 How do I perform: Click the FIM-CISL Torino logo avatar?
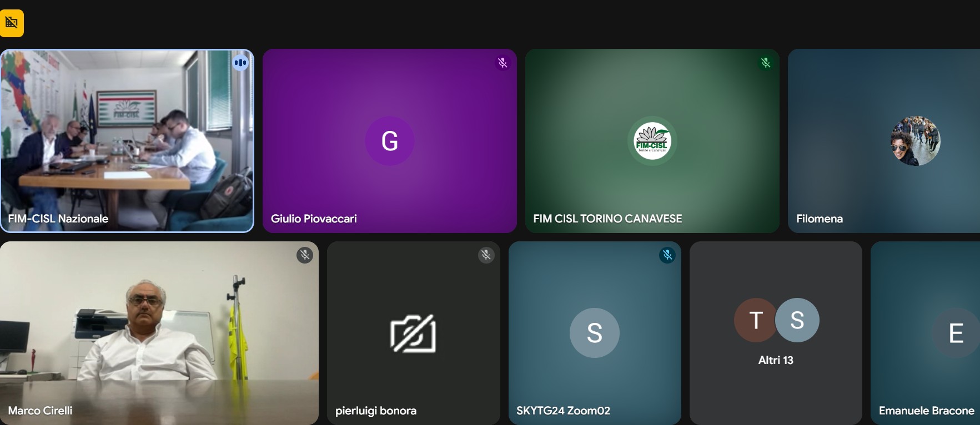click(652, 141)
